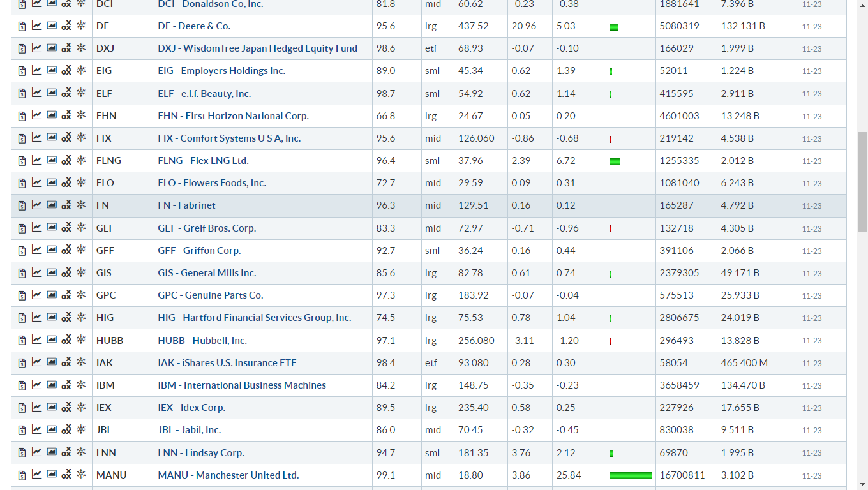Click the area chart icon for EIG
The image size is (868, 490).
tap(52, 70)
